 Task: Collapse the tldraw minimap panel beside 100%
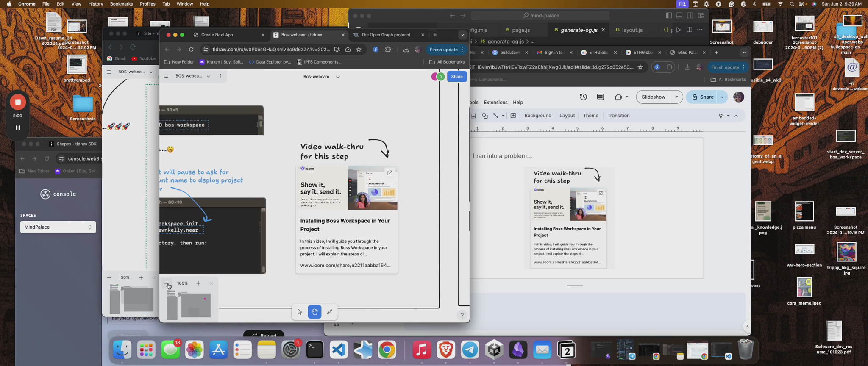pos(211,283)
